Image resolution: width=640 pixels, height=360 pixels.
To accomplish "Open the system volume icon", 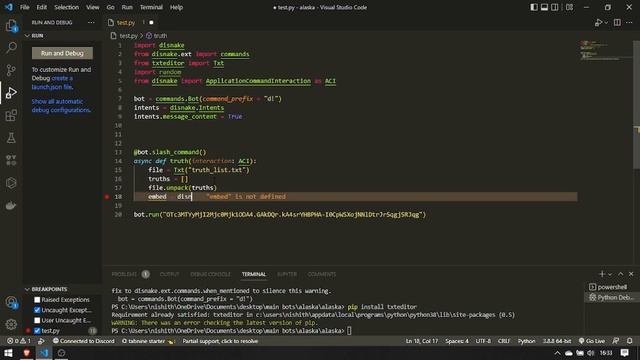I will 590,353.
